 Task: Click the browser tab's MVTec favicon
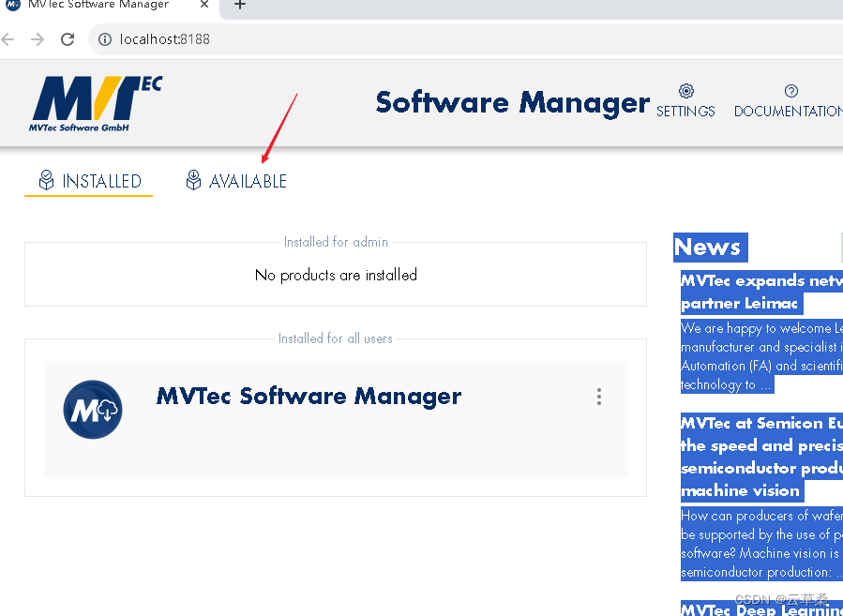coord(13,6)
